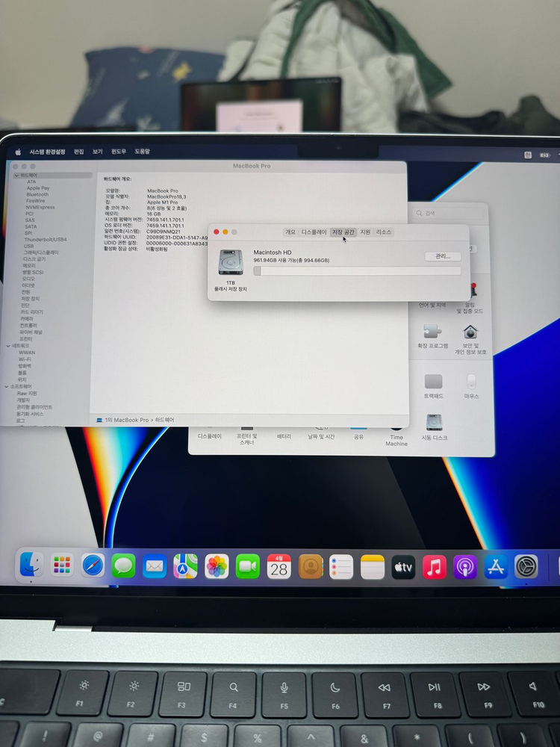Click the Macintosh HD drive icon
Viewport: 560px width, 747px height.
pos(231,262)
